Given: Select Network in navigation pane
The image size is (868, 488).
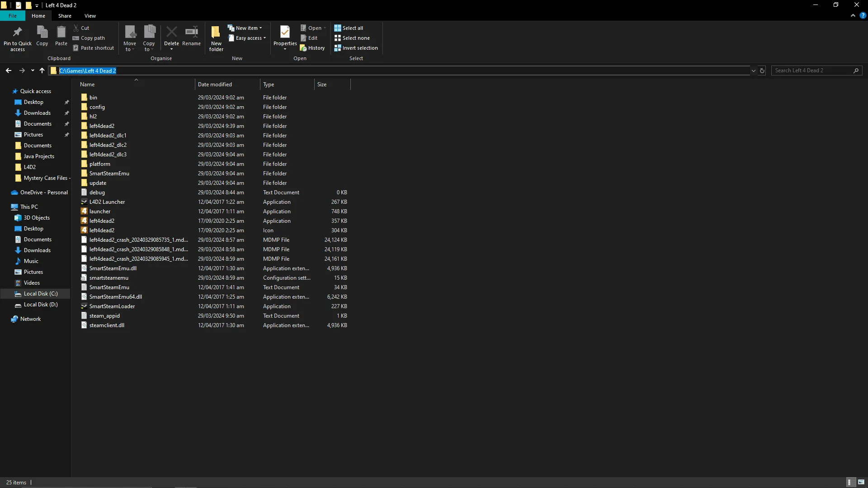Looking at the screenshot, I should click(30, 319).
